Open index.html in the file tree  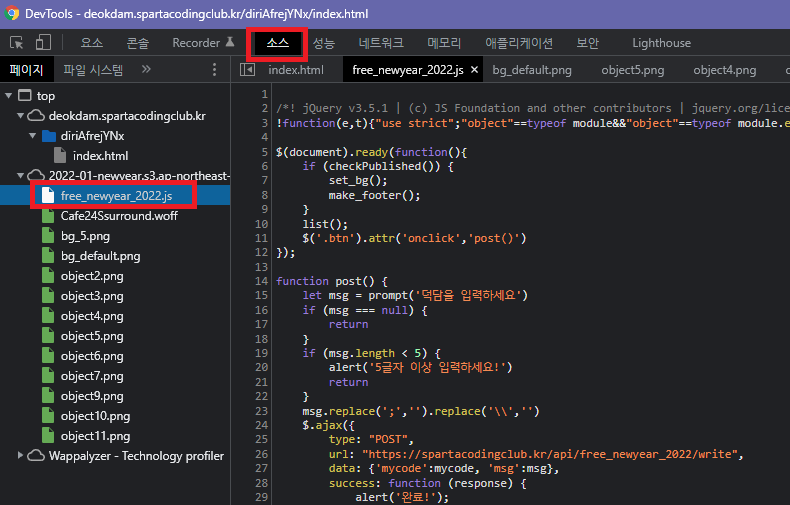(100, 156)
